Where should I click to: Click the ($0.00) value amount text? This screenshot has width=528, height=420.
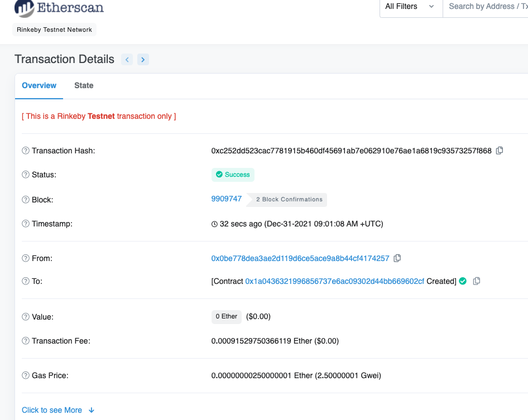point(258,316)
